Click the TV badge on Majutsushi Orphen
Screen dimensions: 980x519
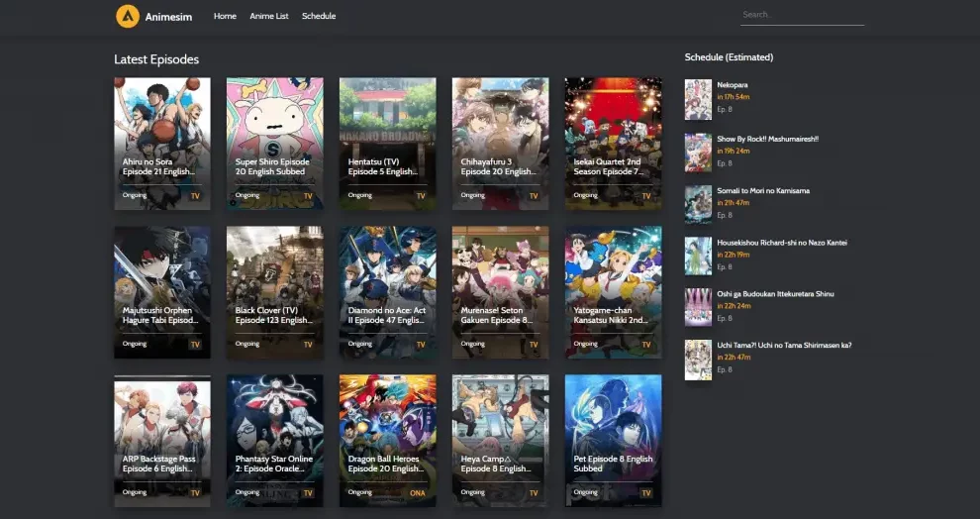coord(195,345)
